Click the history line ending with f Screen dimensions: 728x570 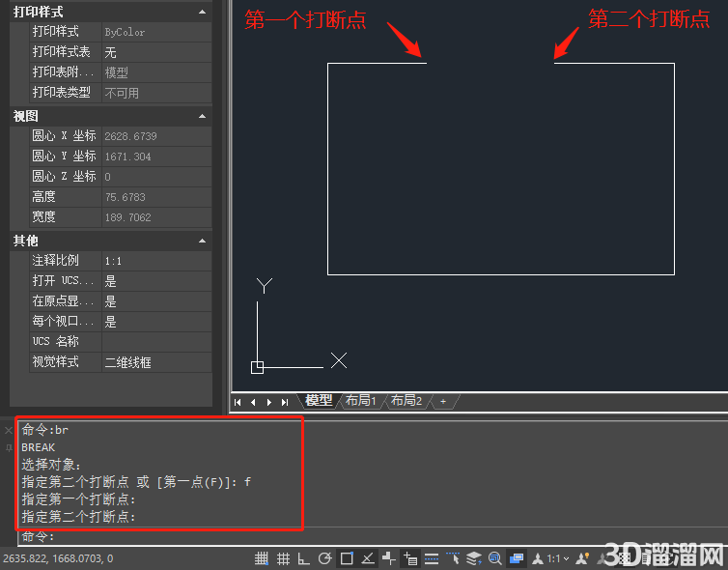pos(136,482)
